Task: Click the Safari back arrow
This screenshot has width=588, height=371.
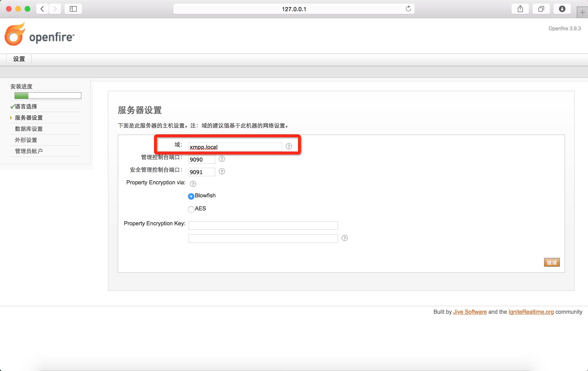Action: click(x=43, y=9)
